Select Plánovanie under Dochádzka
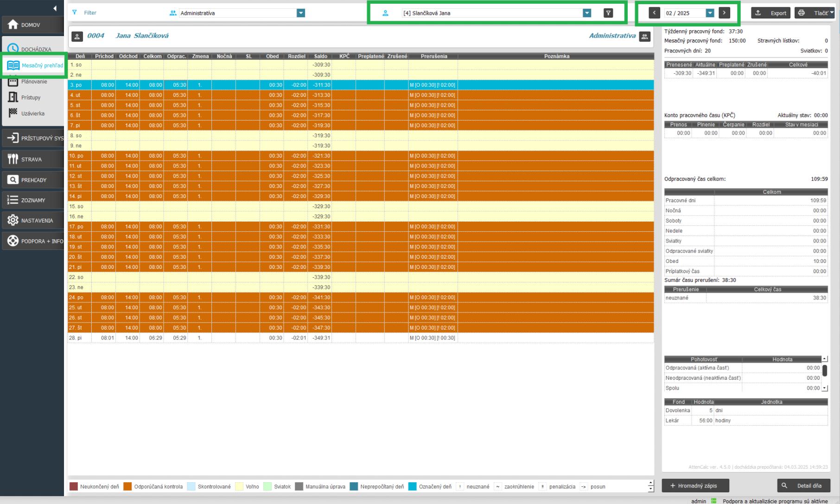This screenshot has height=504, width=840. coord(33,82)
